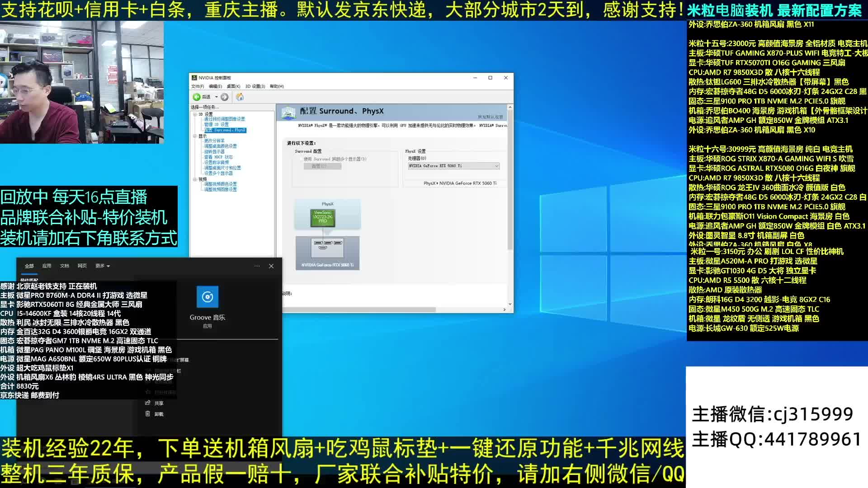Collapse the 视频 tree node
The height and width of the screenshot is (488, 868).
(195, 179)
